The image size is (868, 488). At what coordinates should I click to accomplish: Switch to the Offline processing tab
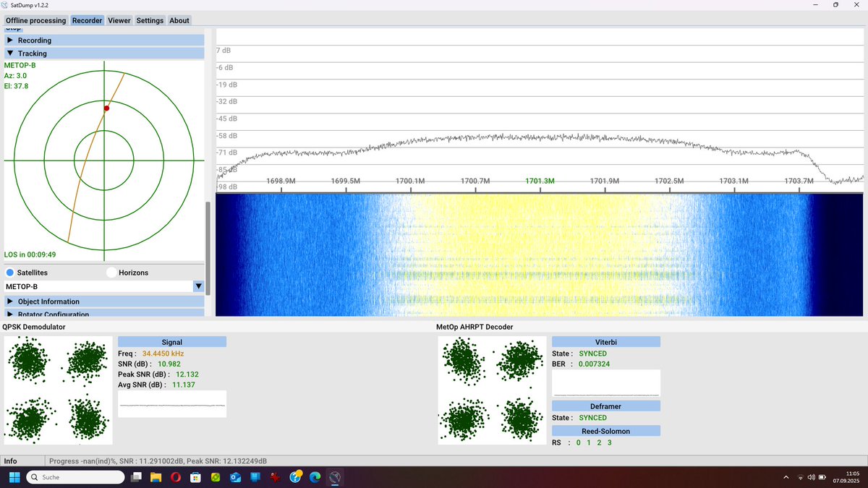35,20
